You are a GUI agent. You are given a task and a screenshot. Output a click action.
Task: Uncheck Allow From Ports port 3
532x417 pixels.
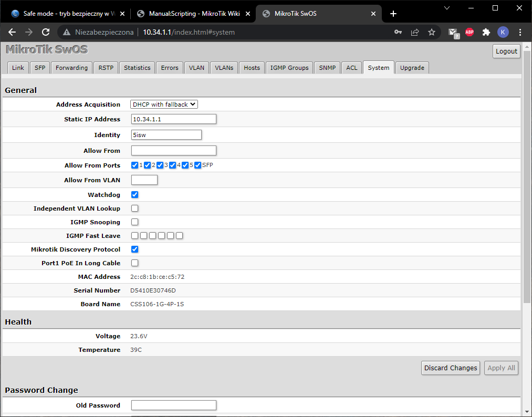click(160, 165)
